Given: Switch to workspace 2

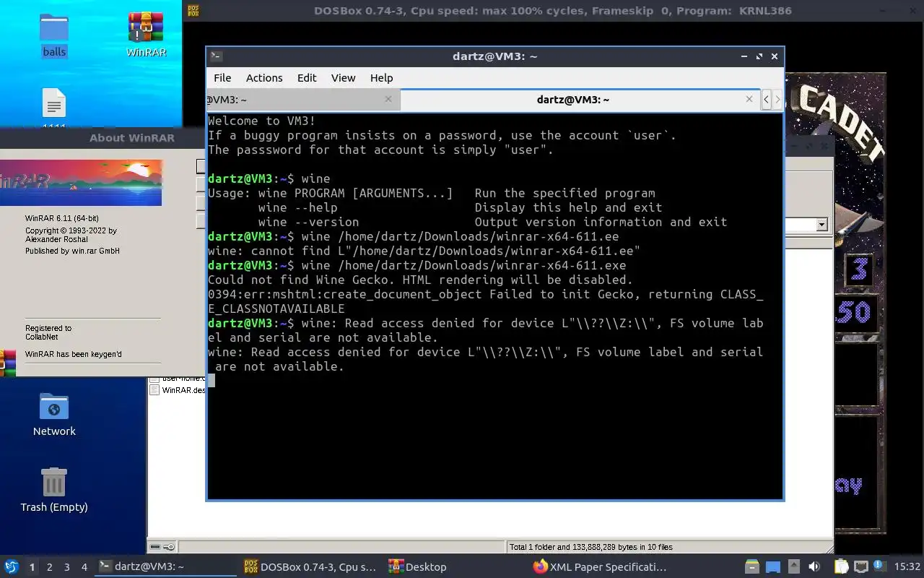Looking at the screenshot, I should coord(49,567).
